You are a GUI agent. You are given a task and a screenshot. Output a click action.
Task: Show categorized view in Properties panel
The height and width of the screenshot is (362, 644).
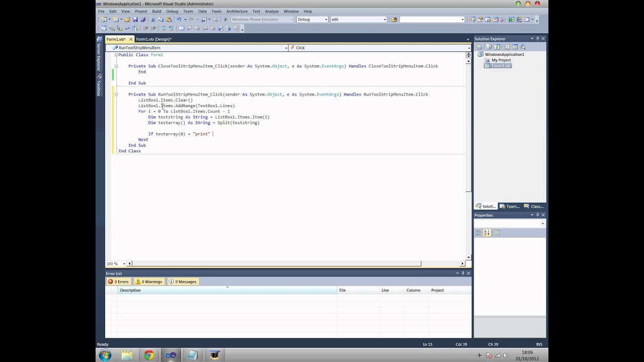tap(478, 232)
